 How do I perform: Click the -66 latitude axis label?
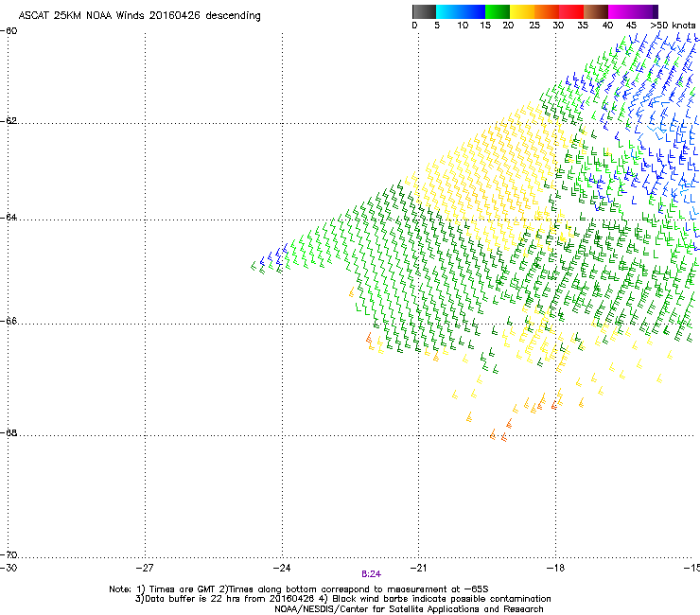tap(9, 322)
